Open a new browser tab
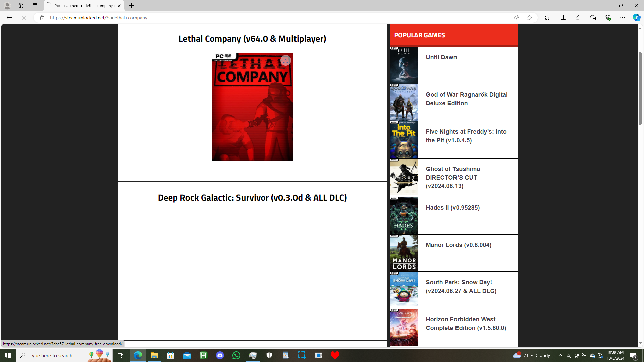The image size is (644, 362). (x=132, y=6)
